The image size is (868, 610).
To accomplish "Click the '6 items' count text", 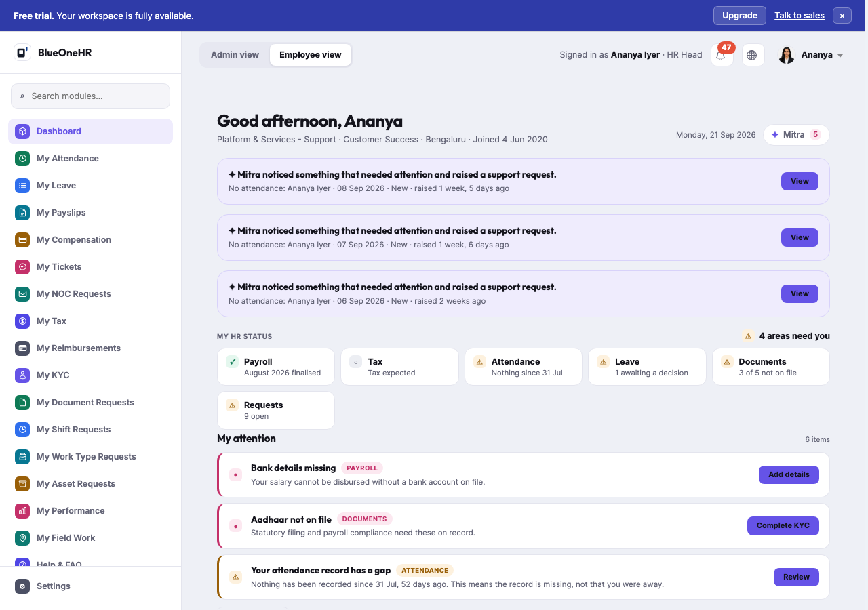I will (x=817, y=439).
